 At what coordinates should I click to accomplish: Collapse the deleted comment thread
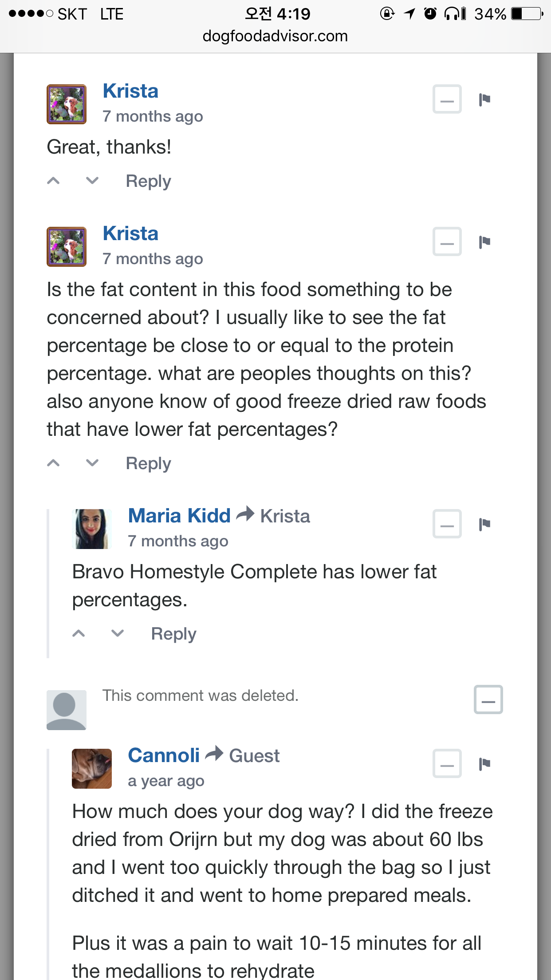(x=488, y=699)
